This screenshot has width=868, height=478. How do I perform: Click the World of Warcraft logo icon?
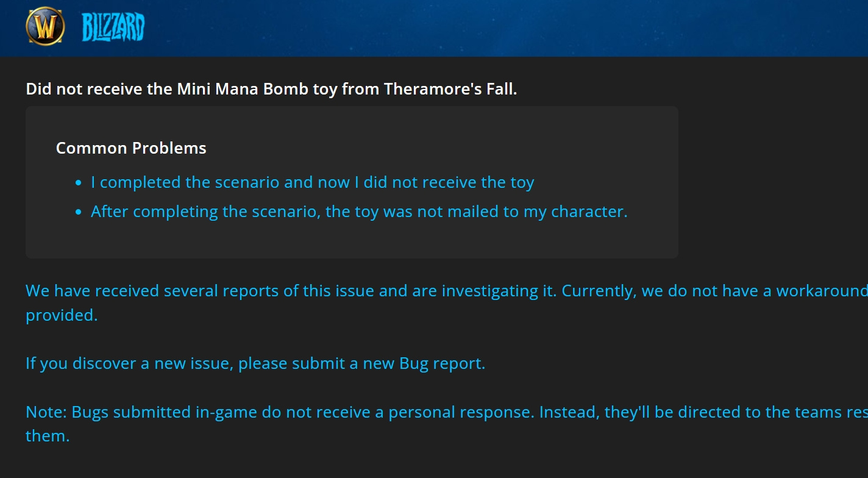[45, 26]
